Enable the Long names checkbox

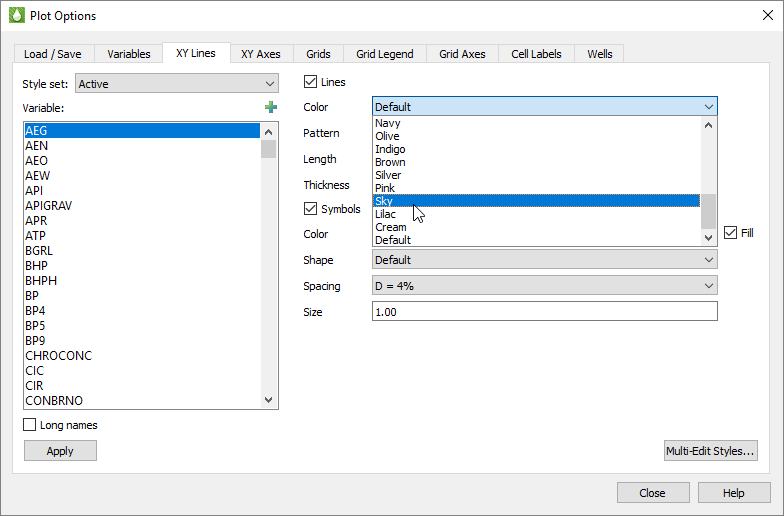[30, 425]
